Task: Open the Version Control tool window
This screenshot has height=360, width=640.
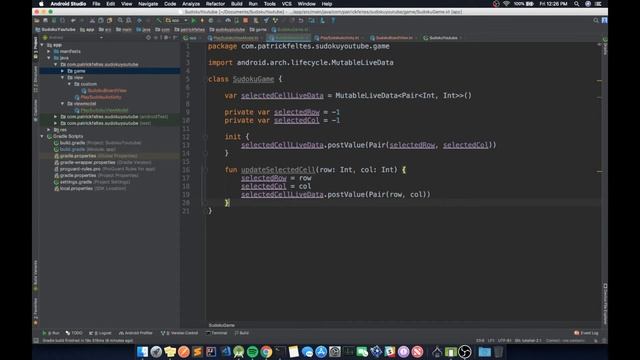Action: click(x=179, y=333)
